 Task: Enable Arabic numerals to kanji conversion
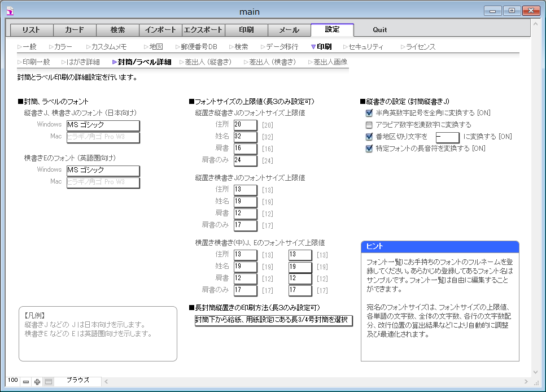click(x=369, y=125)
